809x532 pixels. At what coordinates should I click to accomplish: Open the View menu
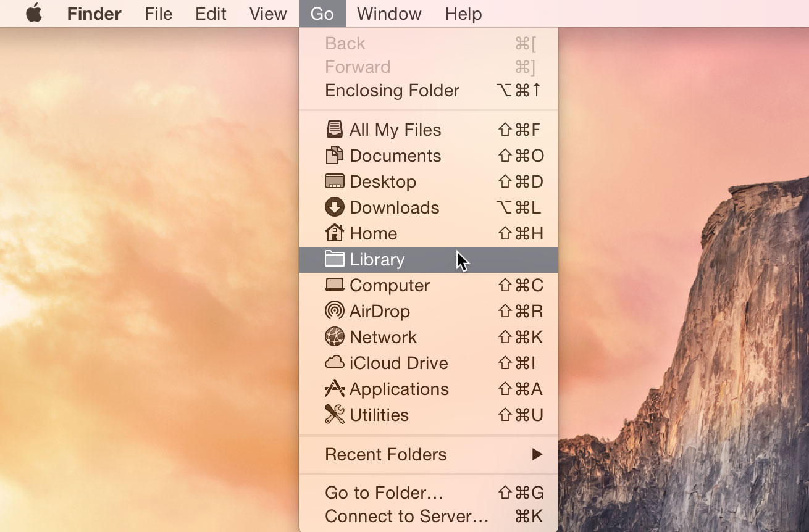(x=268, y=14)
